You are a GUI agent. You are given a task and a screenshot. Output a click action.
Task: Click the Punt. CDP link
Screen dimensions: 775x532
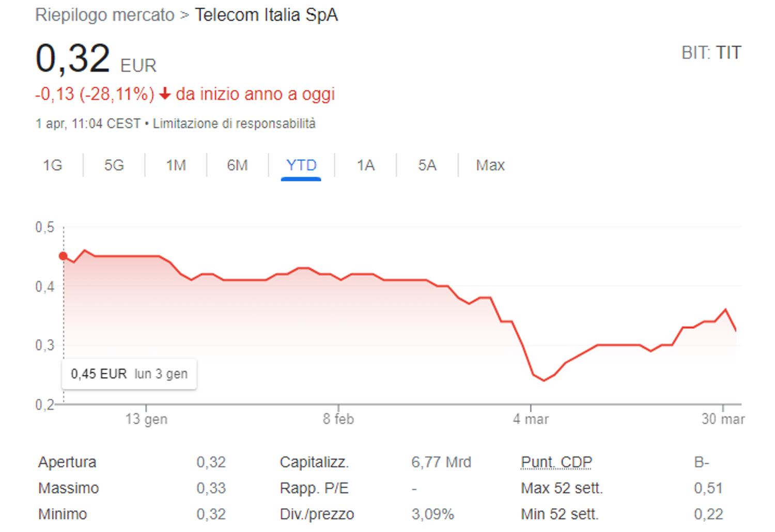555,461
